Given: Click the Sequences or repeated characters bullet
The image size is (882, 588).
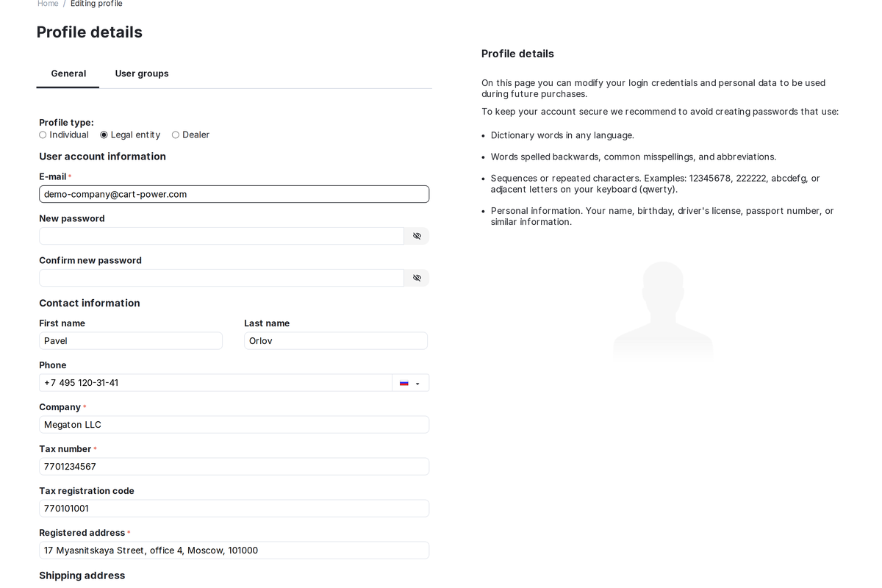Looking at the screenshot, I should coord(656,184).
